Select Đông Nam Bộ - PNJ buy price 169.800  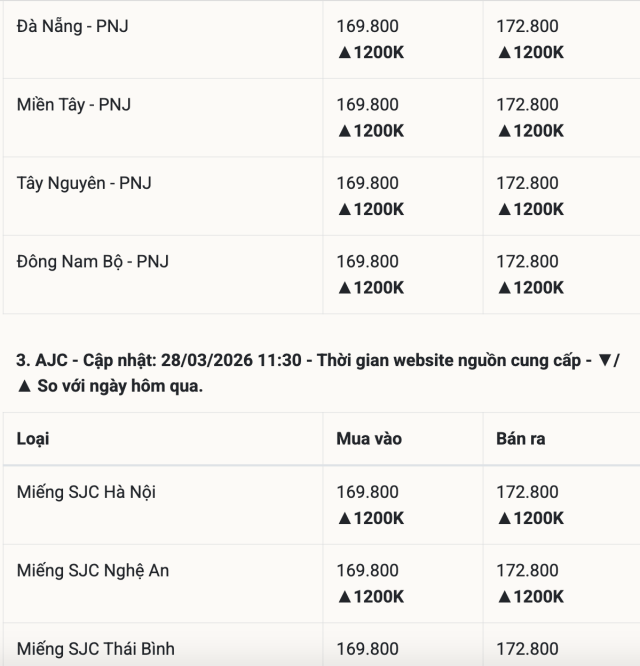[367, 262]
